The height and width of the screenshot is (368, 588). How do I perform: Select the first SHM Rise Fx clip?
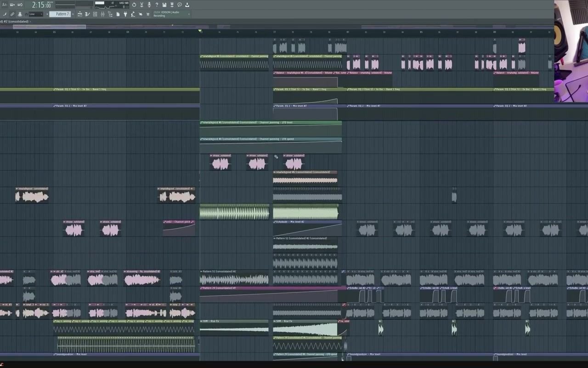click(x=234, y=328)
